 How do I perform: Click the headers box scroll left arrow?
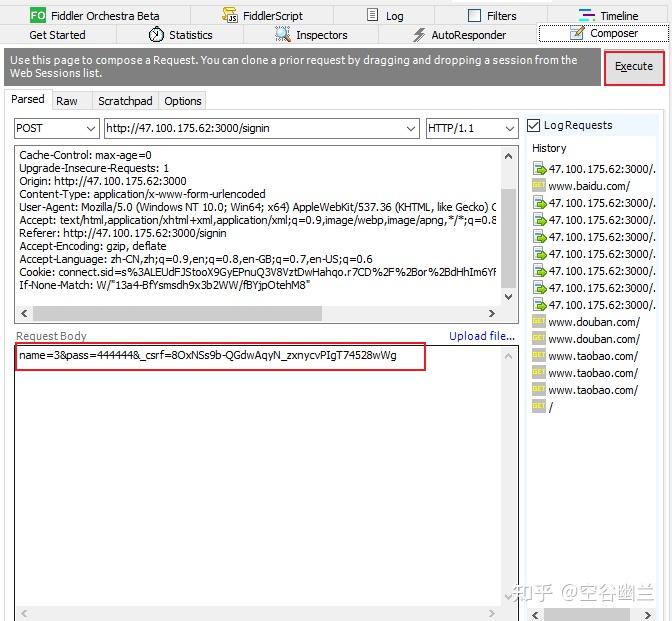coord(24,313)
